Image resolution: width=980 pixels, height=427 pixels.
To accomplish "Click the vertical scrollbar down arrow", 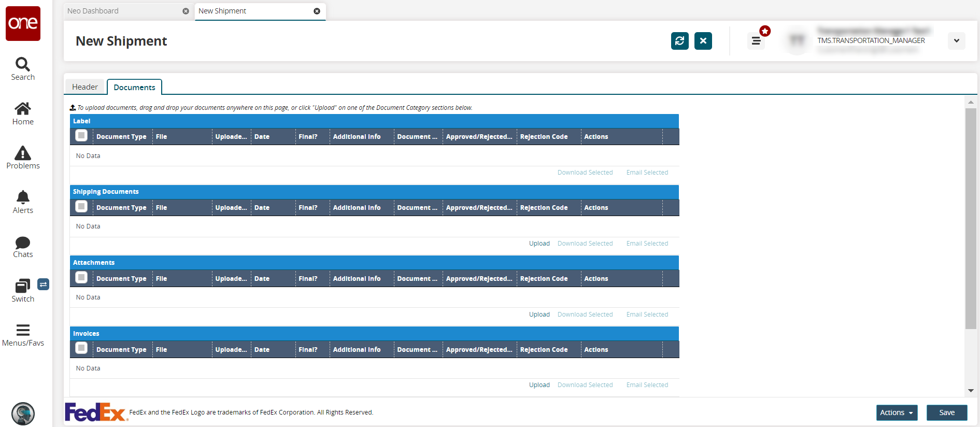I will pyautogui.click(x=971, y=391).
